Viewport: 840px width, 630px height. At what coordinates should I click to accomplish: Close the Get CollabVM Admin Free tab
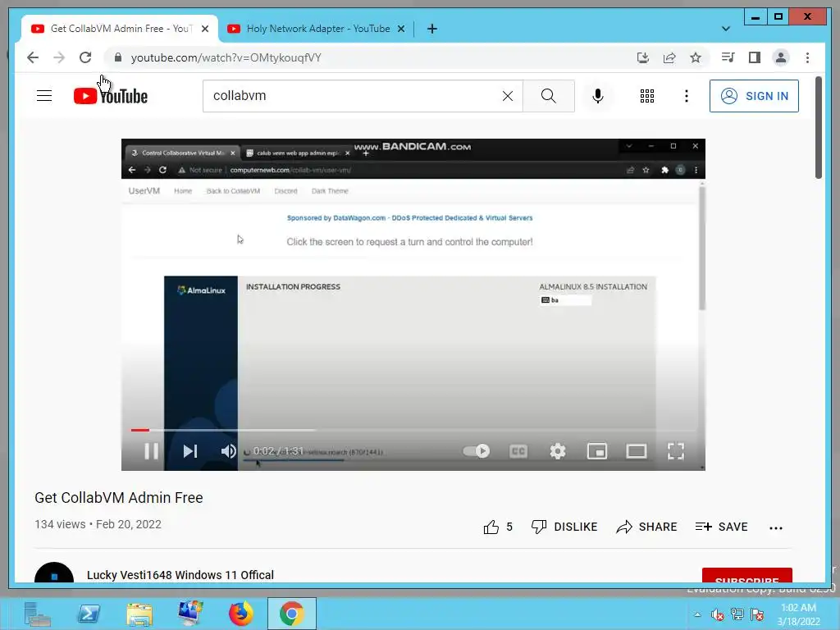204,29
